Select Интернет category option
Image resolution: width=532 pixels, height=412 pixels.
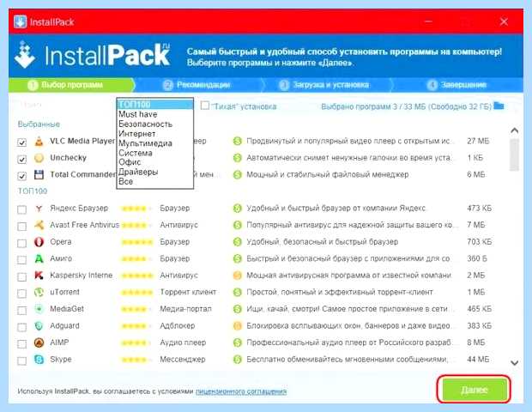155,134
